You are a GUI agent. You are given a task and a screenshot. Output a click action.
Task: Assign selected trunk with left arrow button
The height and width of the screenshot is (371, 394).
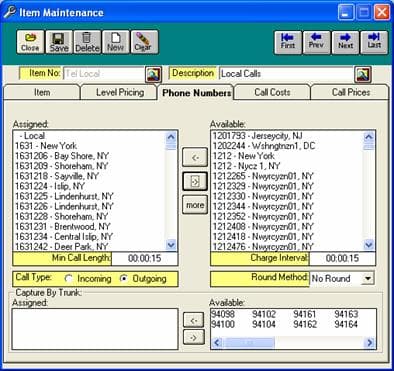[x=194, y=320]
